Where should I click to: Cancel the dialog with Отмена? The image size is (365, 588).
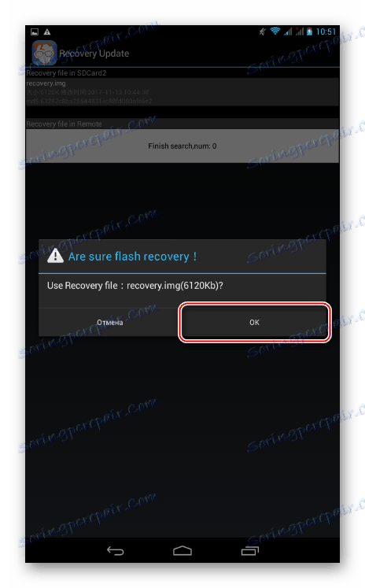tap(110, 322)
